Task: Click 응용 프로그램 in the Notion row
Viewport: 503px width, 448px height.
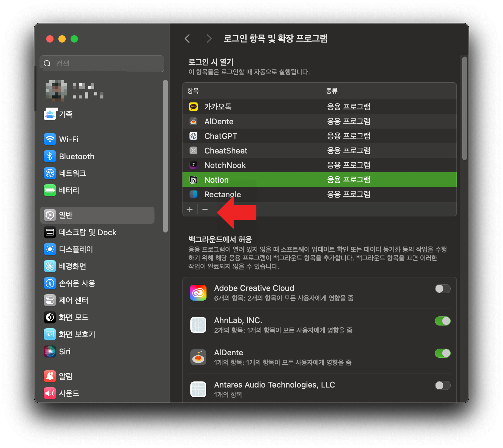Action: pyautogui.click(x=349, y=180)
